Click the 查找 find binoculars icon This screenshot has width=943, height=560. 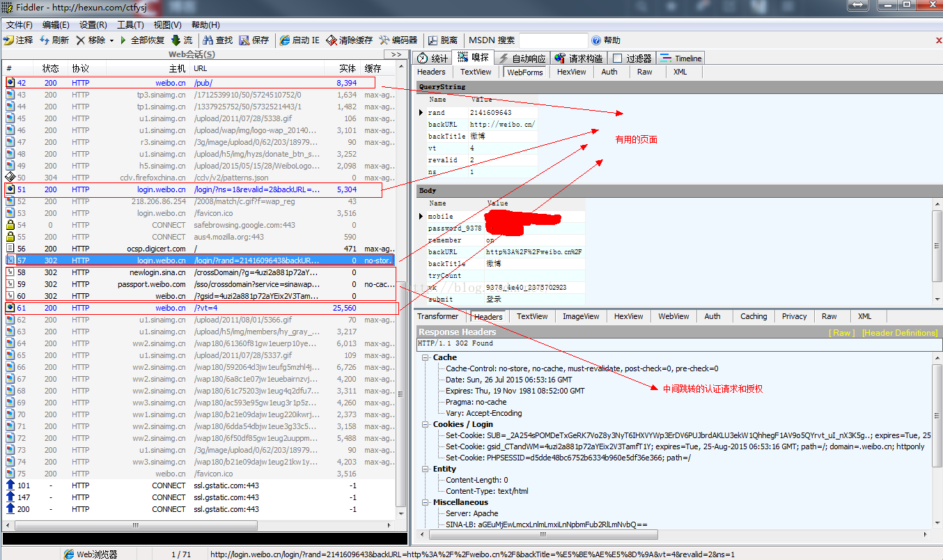[208, 40]
